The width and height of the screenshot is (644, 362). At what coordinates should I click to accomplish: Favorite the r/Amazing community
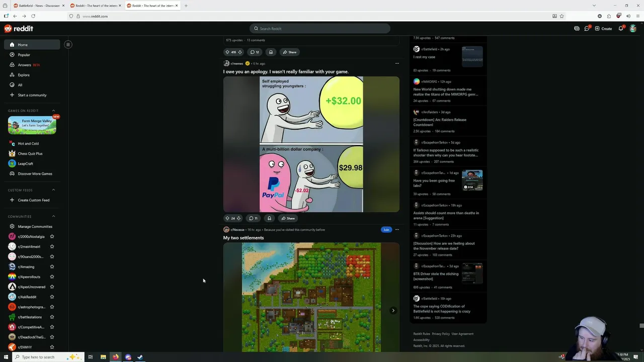(52, 266)
